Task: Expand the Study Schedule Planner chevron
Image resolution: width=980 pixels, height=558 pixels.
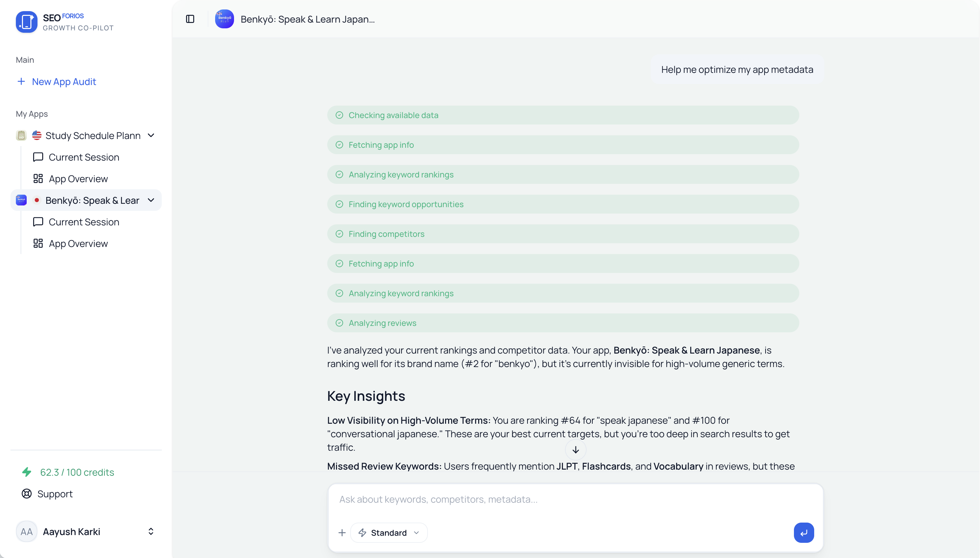Action: coord(151,135)
